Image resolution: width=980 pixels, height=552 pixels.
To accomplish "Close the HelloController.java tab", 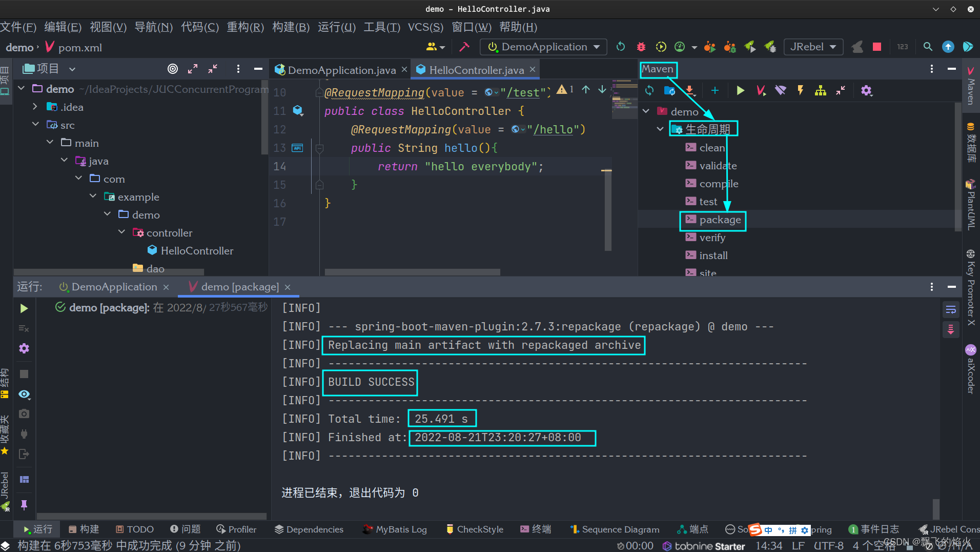I will point(533,69).
